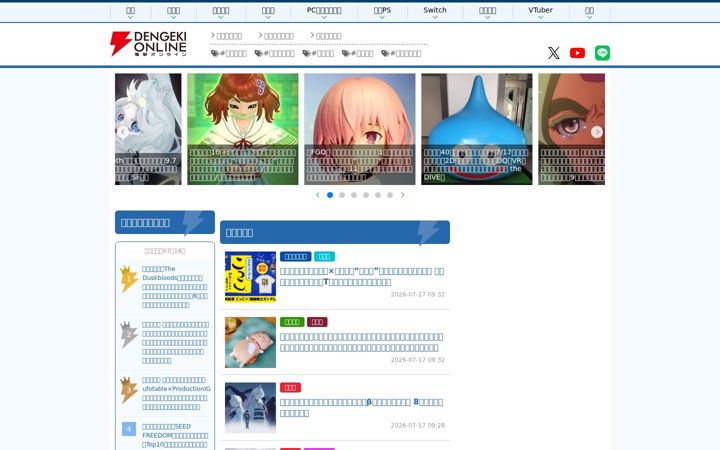Select the third carousel pagination dot
The height and width of the screenshot is (450, 720).
pyautogui.click(x=354, y=195)
